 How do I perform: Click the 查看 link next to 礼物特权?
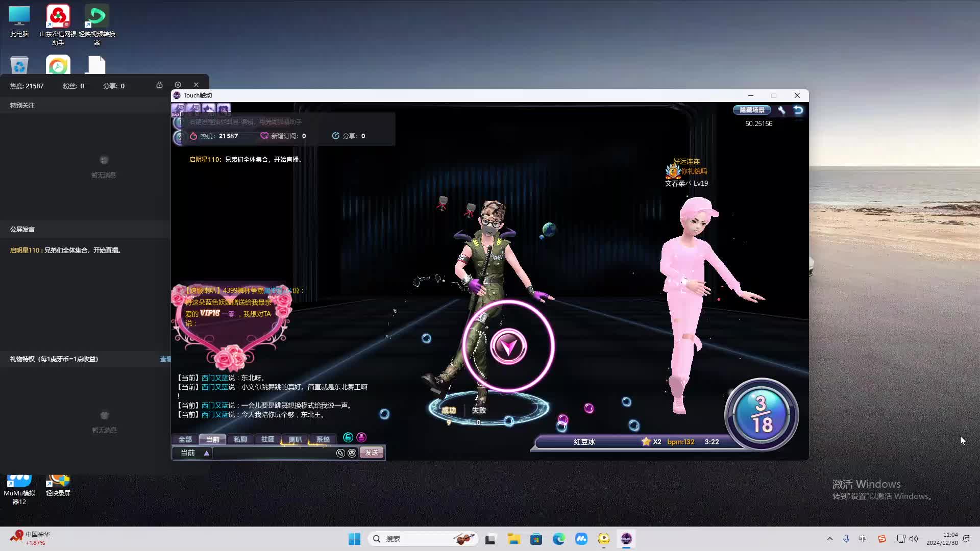point(165,359)
